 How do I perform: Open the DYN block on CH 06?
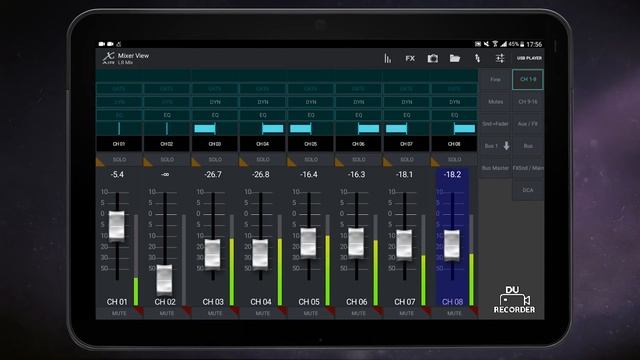358,102
